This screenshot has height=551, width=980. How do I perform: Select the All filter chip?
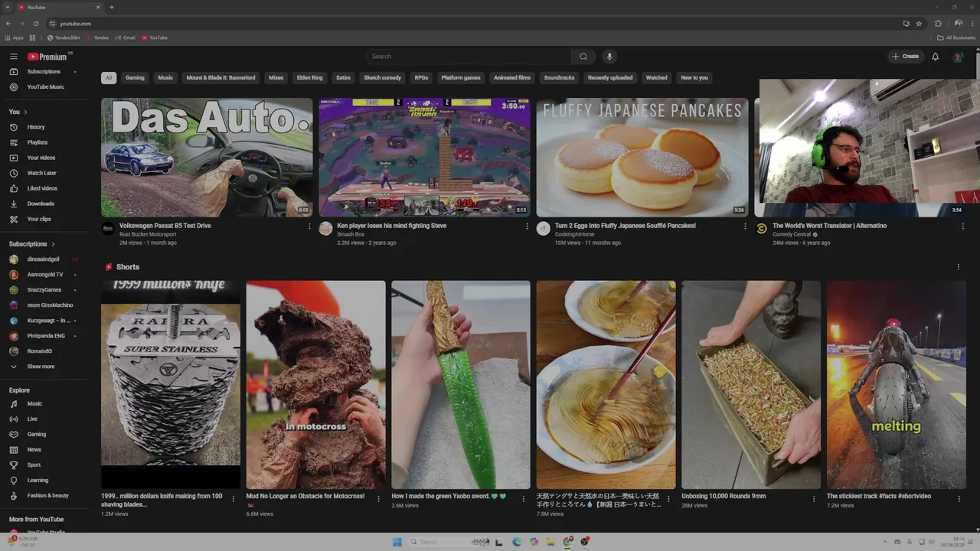(109, 78)
